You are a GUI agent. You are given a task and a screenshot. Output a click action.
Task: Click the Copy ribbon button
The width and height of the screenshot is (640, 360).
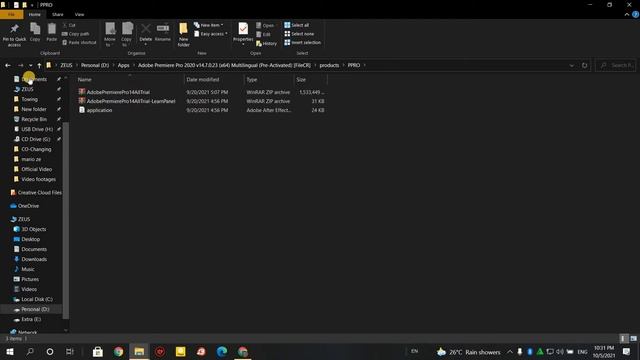coord(35,32)
